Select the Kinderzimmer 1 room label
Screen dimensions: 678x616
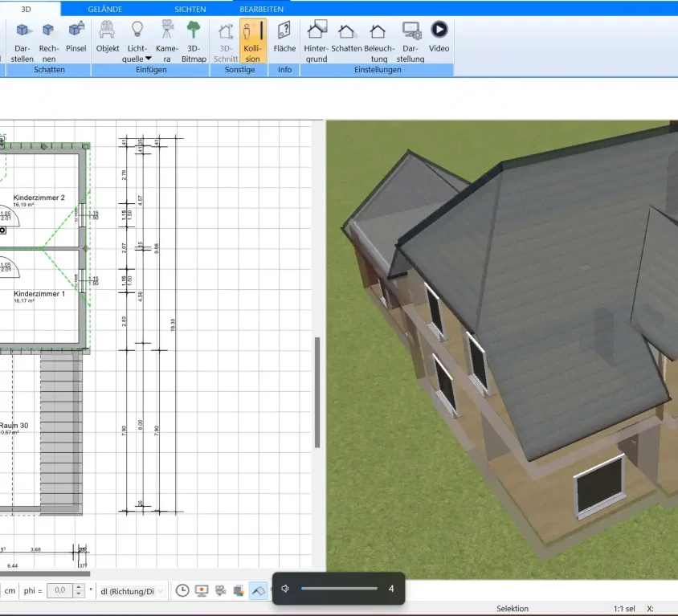coord(39,293)
